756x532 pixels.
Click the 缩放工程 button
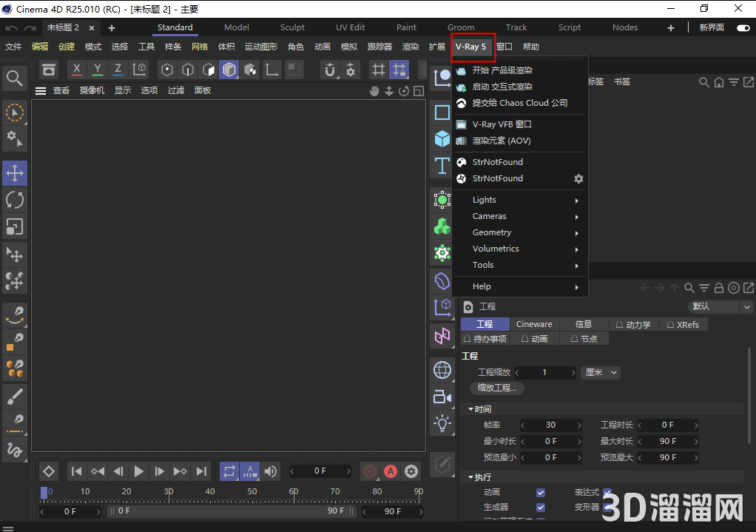pos(496,388)
